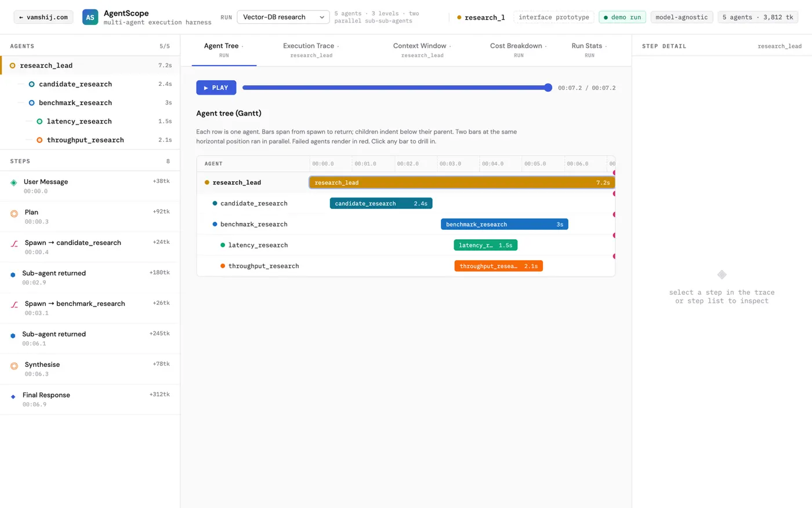
Task: Click the research_lead ring icon in Agents list
Action: pos(13,66)
